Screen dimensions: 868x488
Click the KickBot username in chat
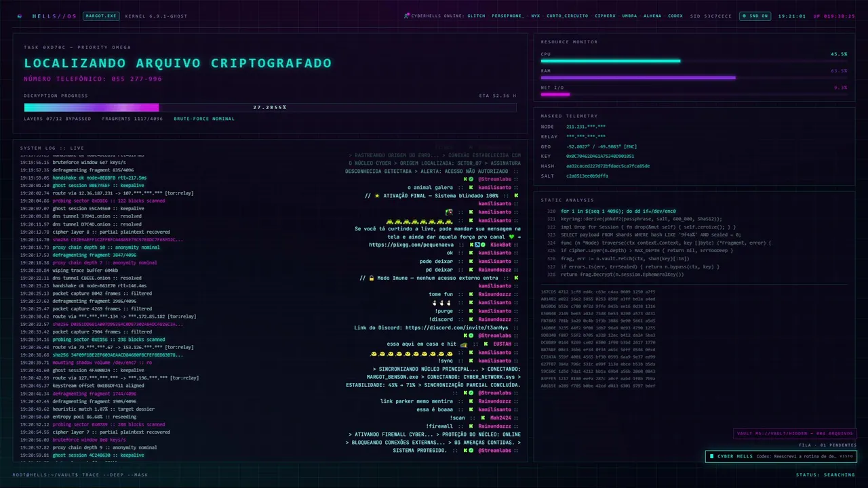coord(501,245)
